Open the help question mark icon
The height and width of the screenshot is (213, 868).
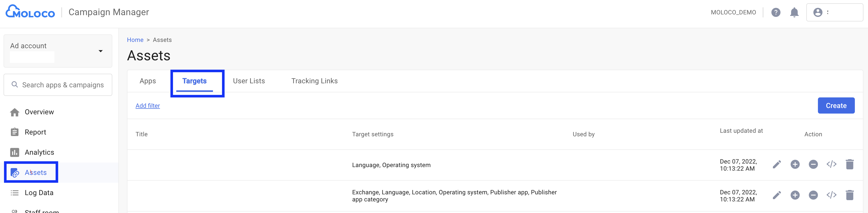click(x=776, y=12)
